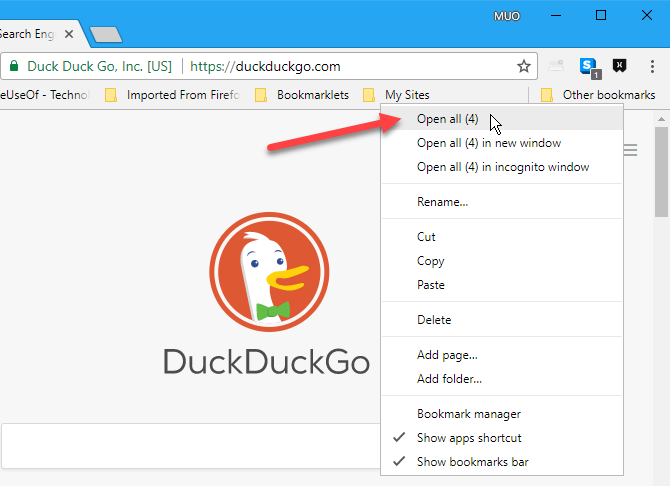Click the new tab button
The width and height of the screenshot is (670, 486).
(105, 34)
